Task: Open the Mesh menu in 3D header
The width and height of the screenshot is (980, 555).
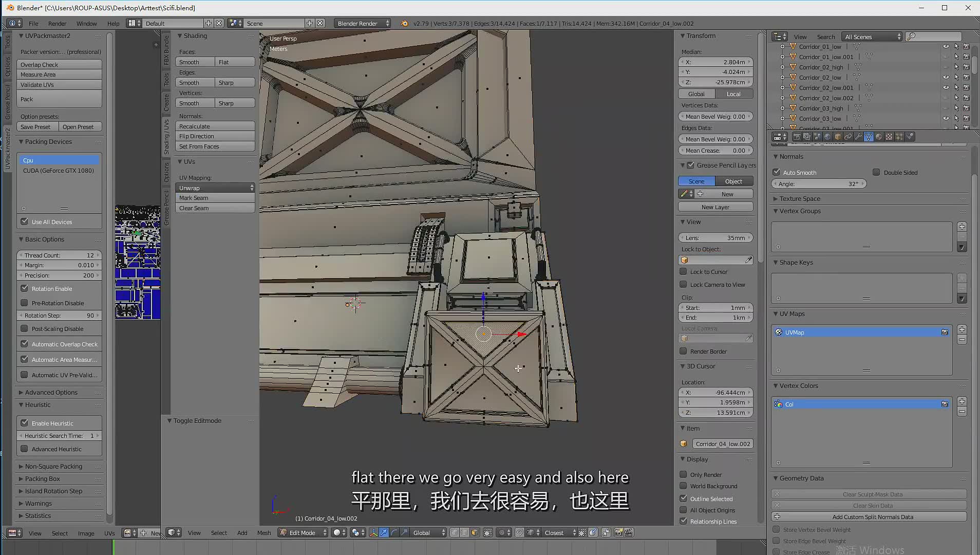Action: point(264,532)
